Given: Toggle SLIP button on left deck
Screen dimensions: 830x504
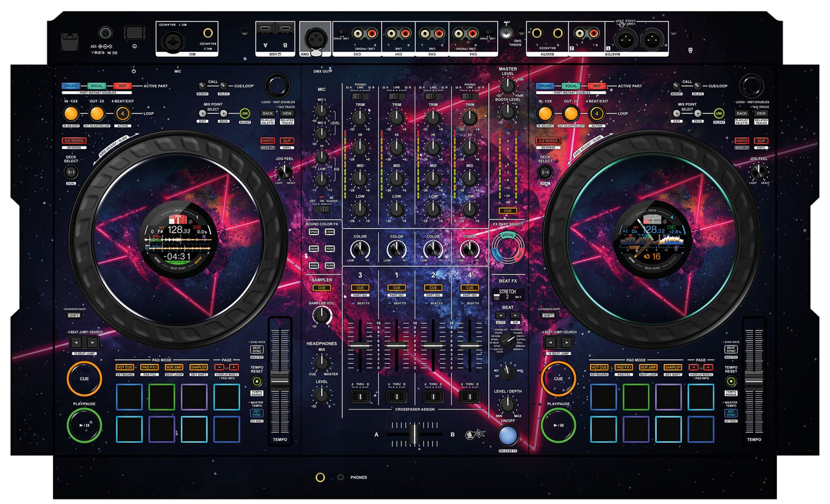Looking at the screenshot, I should pyautogui.click(x=288, y=141).
